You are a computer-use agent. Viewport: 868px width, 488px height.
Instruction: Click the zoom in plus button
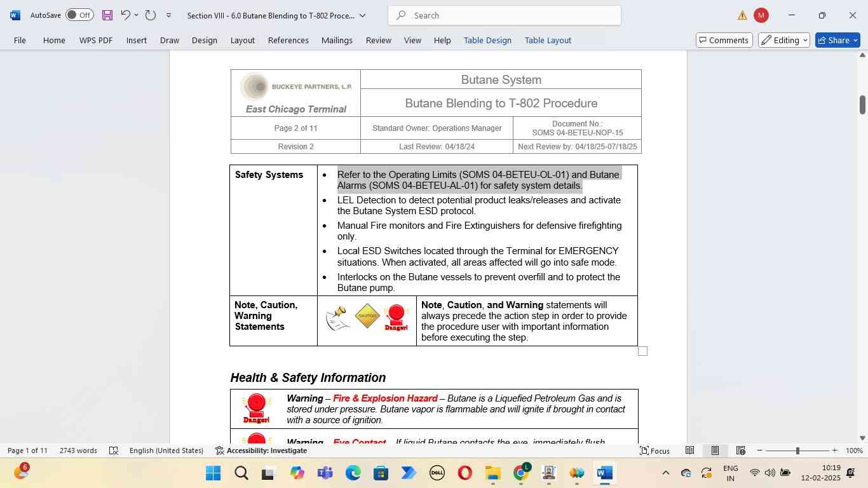834,451
